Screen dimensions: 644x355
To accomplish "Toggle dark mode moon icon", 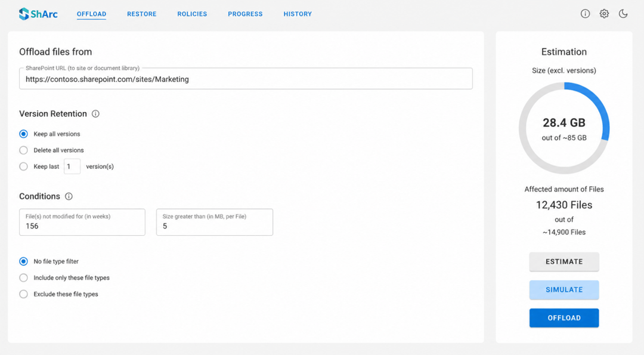I will point(623,14).
